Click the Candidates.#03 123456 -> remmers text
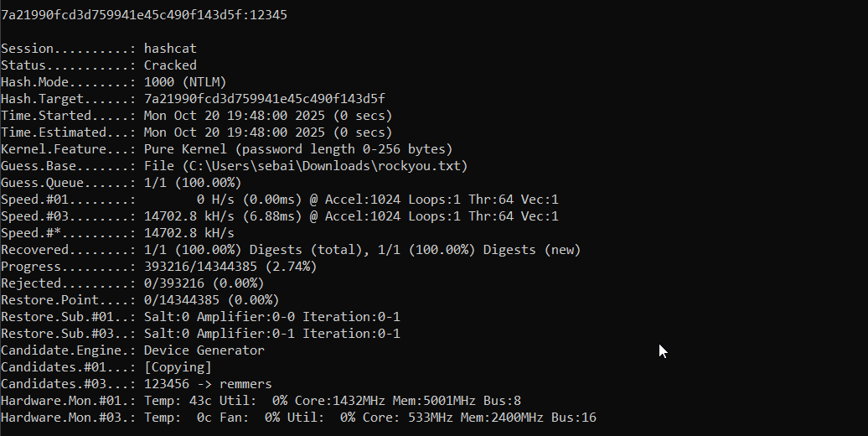This screenshot has width=868, height=436. [x=208, y=384]
